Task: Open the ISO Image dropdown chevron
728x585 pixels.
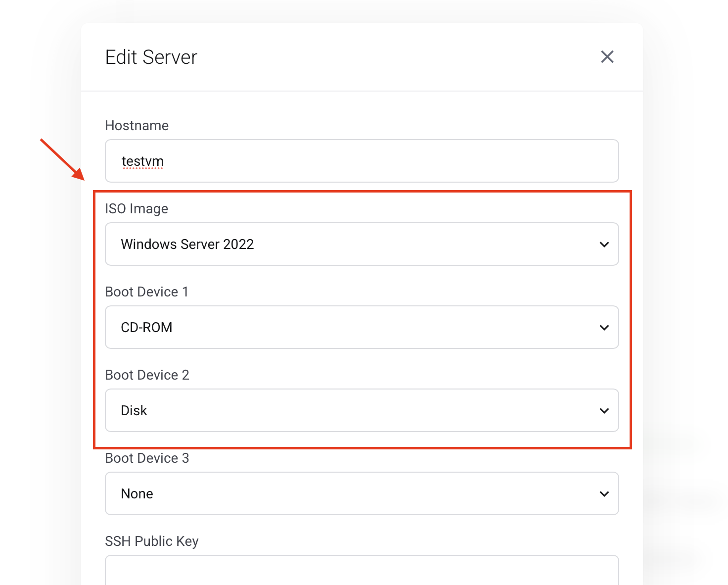Action: point(604,244)
